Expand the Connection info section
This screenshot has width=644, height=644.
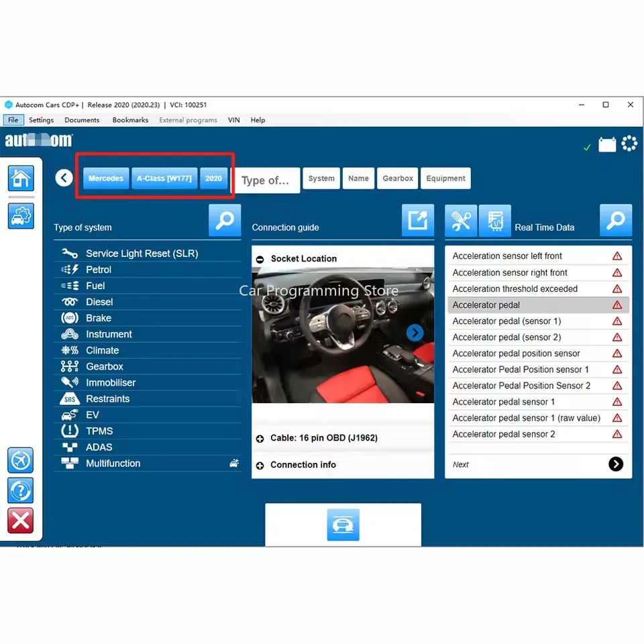click(x=297, y=464)
